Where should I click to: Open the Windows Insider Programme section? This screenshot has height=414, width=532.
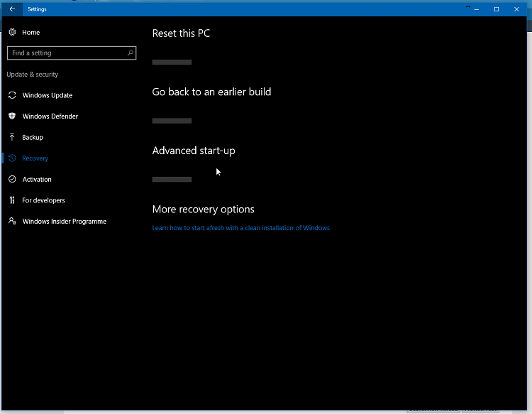coord(64,222)
